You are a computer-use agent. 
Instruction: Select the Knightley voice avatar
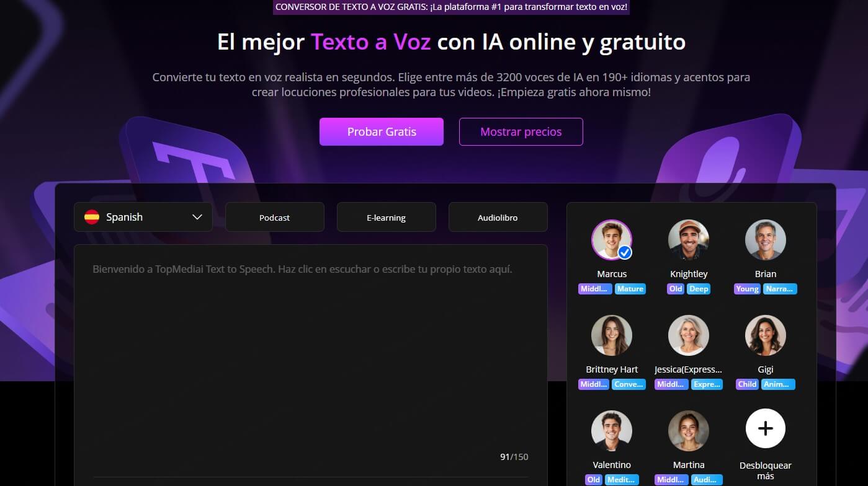tap(689, 240)
